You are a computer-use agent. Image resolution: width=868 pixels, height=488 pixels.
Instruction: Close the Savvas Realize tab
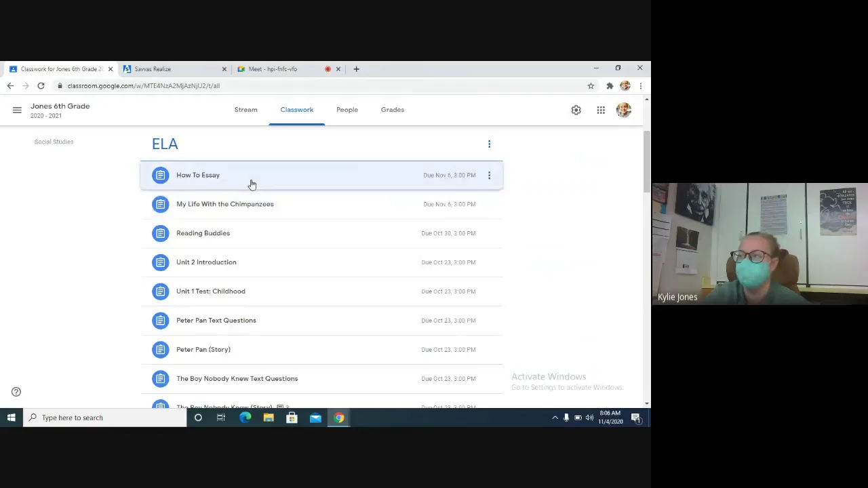(224, 68)
